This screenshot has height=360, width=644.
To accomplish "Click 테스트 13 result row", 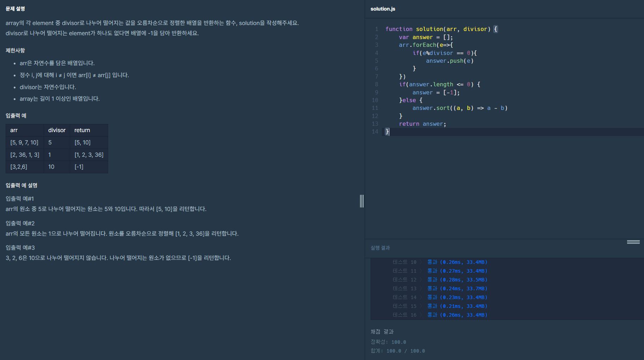I will click(440, 288).
